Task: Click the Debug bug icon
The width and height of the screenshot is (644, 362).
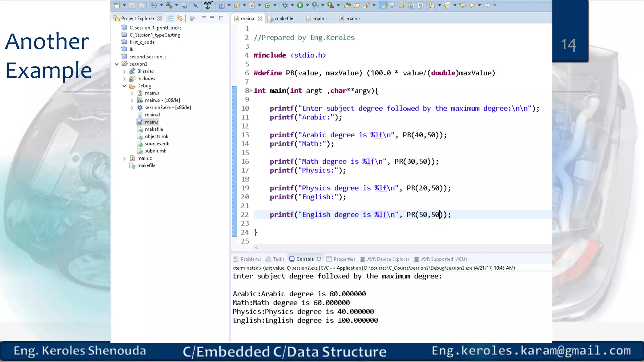Action: (285, 5)
